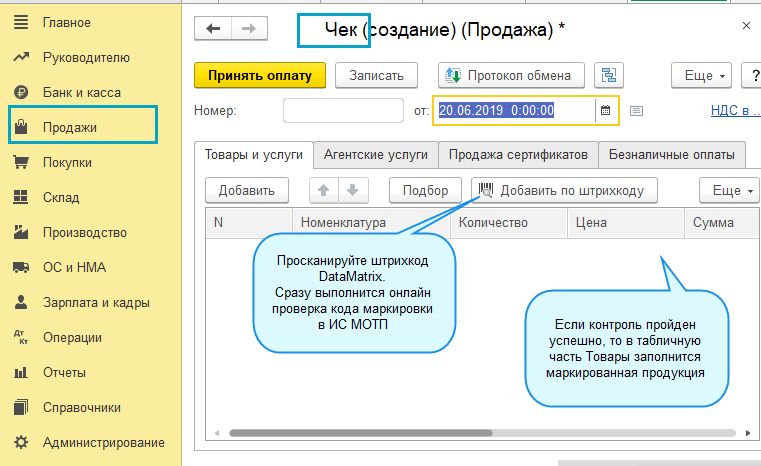Click the Принять оплату button
Image resolution: width=761 pixels, height=466 pixels.
point(260,75)
